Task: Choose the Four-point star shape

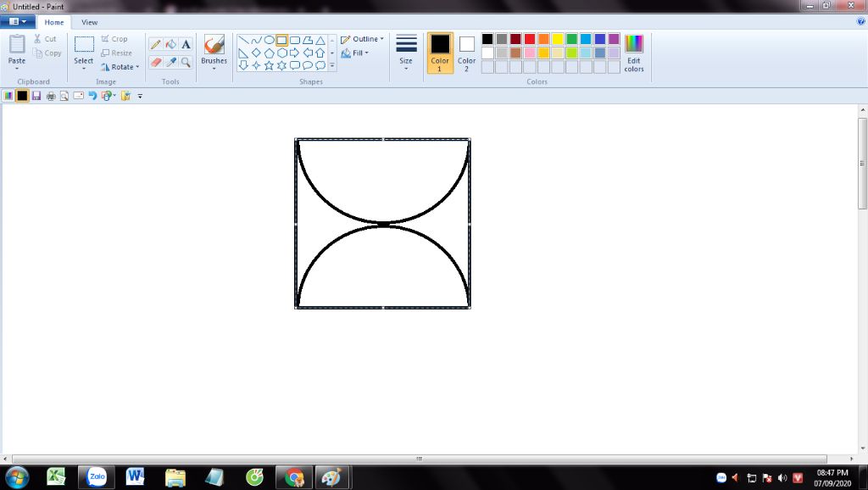Action: point(256,65)
